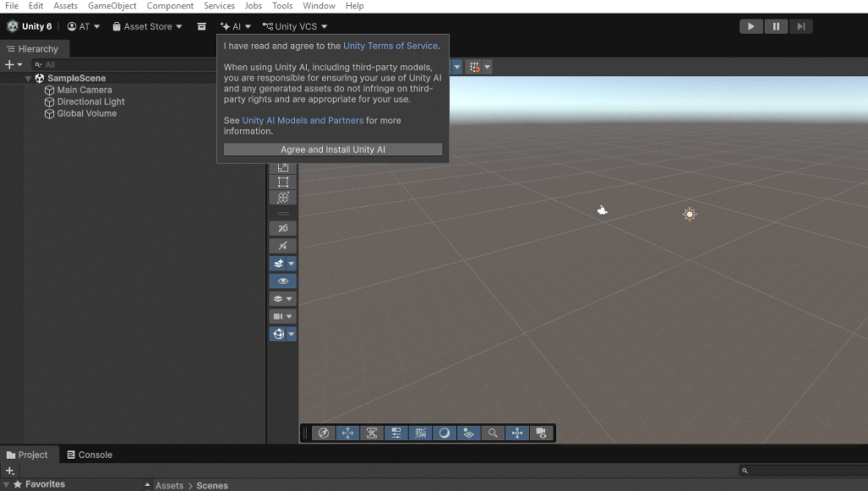Toggle the 2D view button
Image resolution: width=868 pixels, height=491 pixels.
(283, 228)
